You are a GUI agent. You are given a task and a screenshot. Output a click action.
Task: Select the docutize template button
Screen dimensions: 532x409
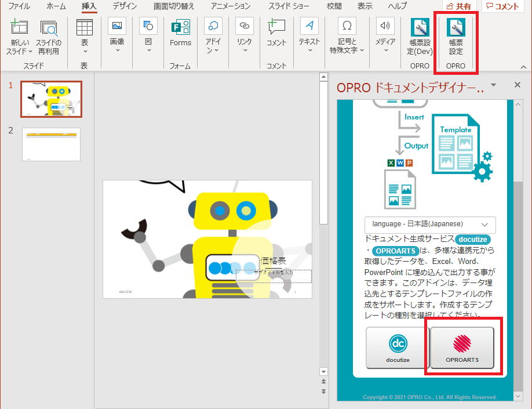click(398, 348)
